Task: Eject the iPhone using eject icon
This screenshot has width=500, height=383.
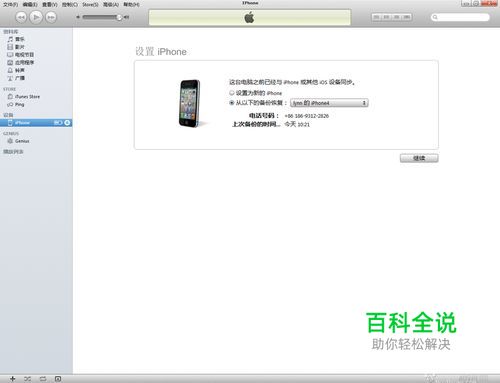Action: click(67, 123)
